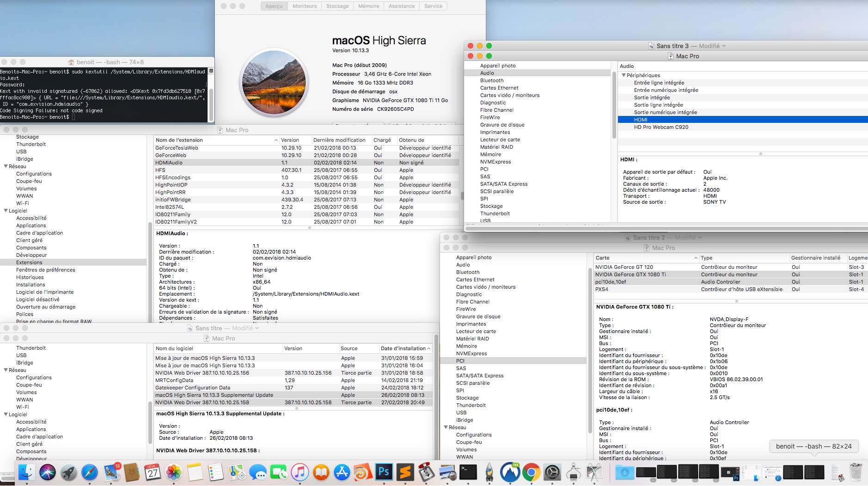This screenshot has height=486, width=868.
Task: Select HD Pro Webcam C920 audio device
Action: [661, 127]
